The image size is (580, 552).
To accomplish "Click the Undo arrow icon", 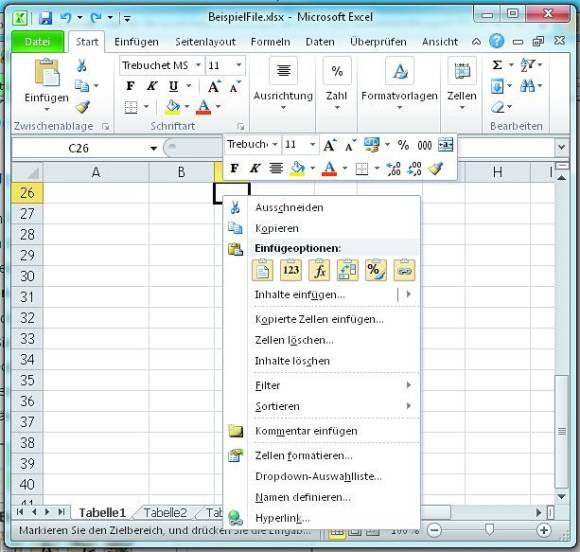I will coord(66,17).
